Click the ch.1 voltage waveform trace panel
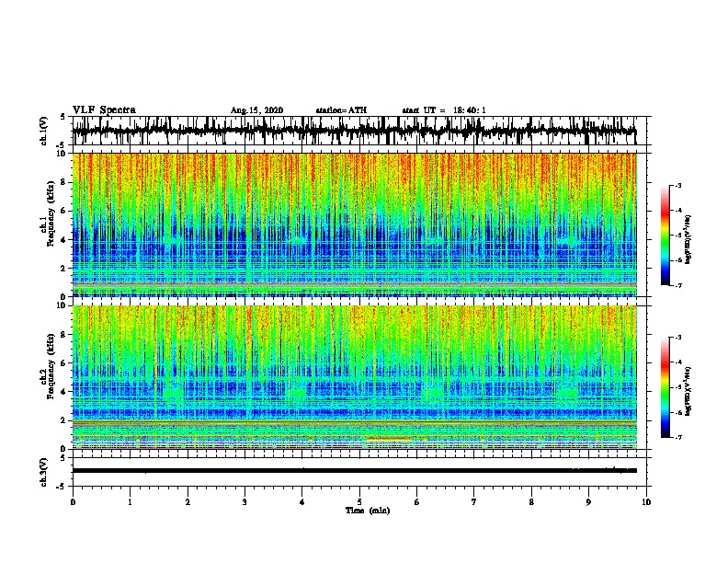Screen dimensions: 728x563 tap(359, 131)
